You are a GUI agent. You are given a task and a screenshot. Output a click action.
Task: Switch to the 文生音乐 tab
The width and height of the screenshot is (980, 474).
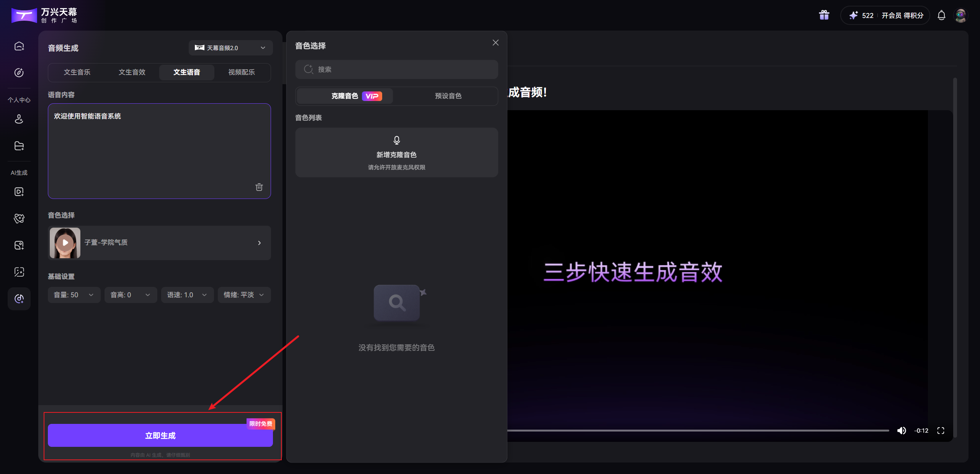[x=77, y=72]
